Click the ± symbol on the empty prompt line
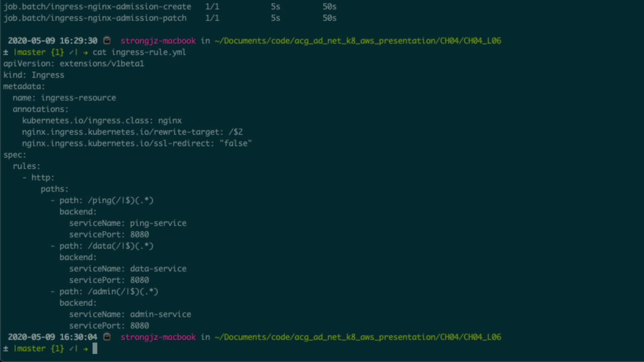 click(x=6, y=349)
